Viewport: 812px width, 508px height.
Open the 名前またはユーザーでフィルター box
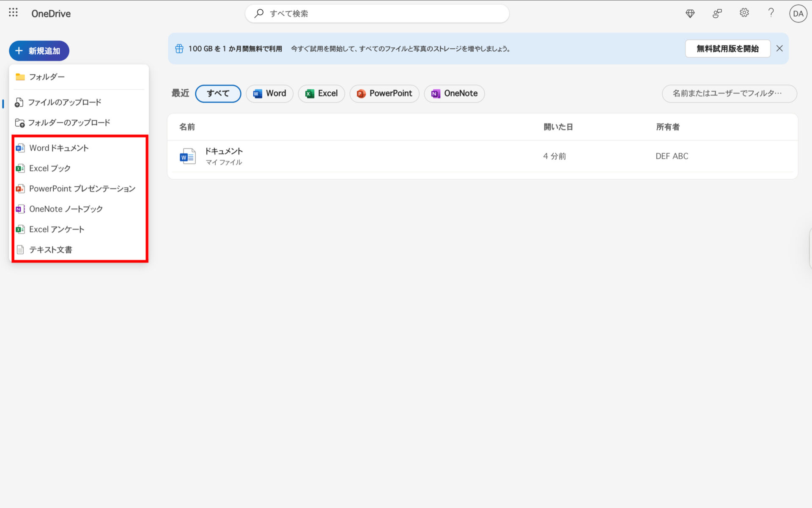click(x=729, y=94)
